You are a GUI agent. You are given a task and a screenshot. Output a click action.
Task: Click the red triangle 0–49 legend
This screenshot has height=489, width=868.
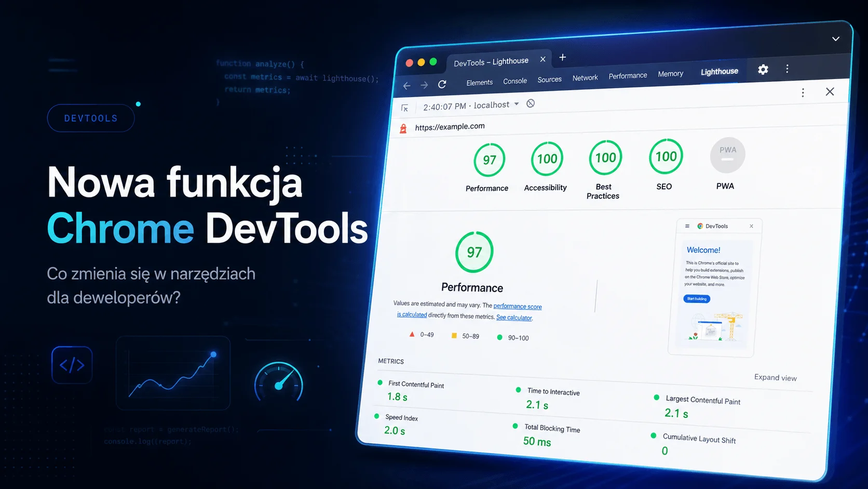point(422,335)
